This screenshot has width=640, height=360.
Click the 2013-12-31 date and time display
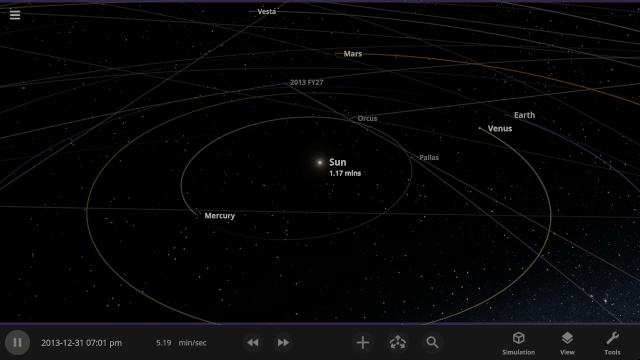(x=81, y=343)
